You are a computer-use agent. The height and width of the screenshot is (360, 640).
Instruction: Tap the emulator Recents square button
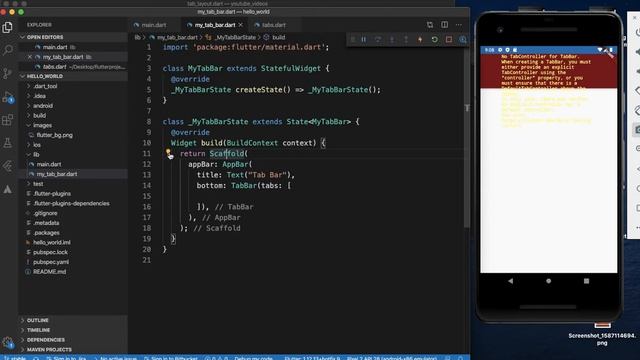[x=587, y=281]
